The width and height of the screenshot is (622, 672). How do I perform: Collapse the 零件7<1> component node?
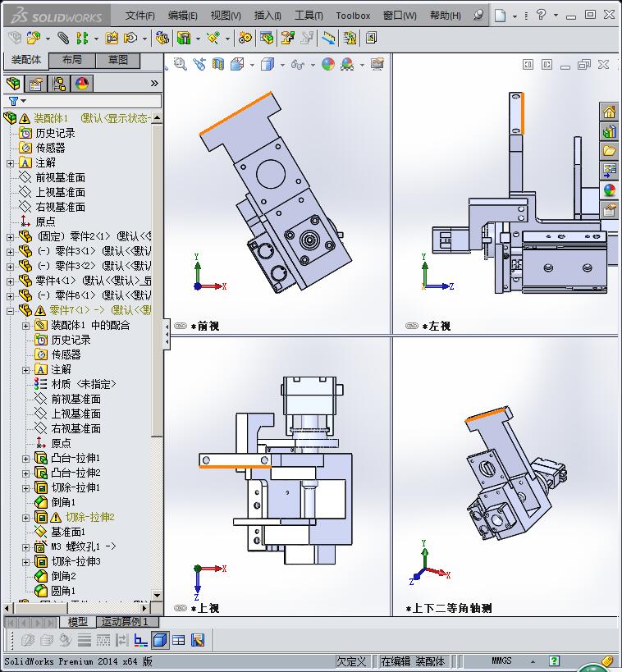pyautogui.click(x=11, y=311)
